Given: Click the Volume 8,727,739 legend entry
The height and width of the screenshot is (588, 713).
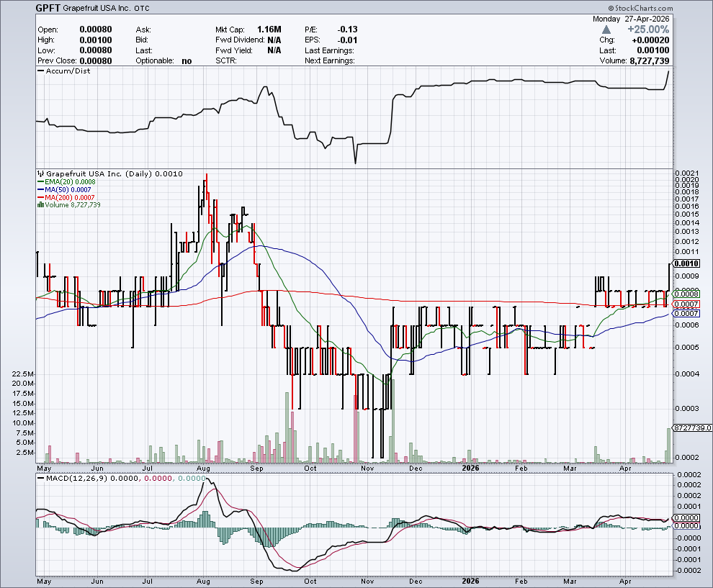Looking at the screenshot, I should 72,205.
